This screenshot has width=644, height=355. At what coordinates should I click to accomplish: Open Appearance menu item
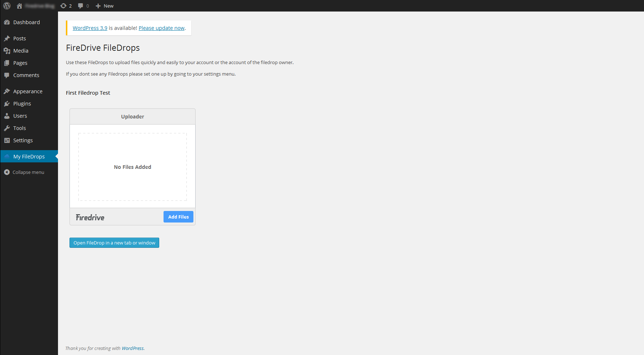tap(29, 91)
